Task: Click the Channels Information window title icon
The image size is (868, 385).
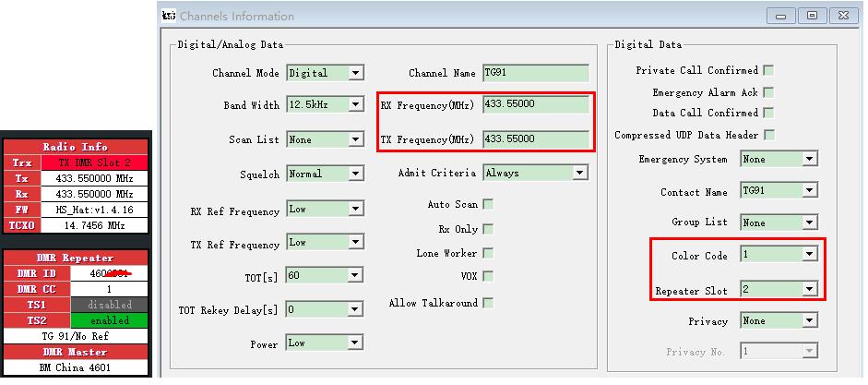Action: pos(169,16)
